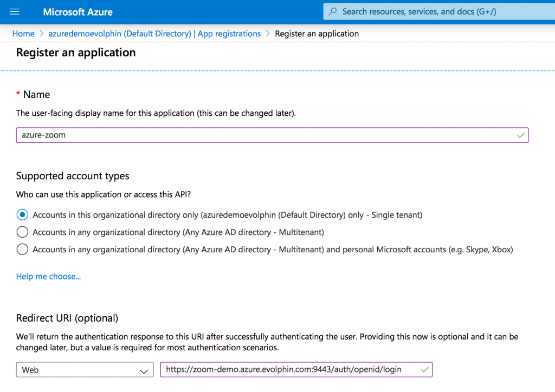Click the green checkmark in the Name field
Image resolution: width=555 pixels, height=392 pixels.
click(x=521, y=135)
